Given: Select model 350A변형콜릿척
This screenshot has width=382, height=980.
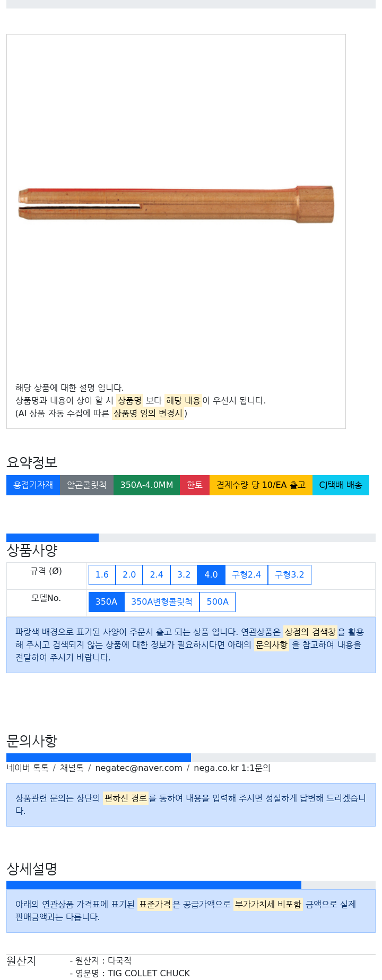Looking at the screenshot, I should [x=162, y=601].
